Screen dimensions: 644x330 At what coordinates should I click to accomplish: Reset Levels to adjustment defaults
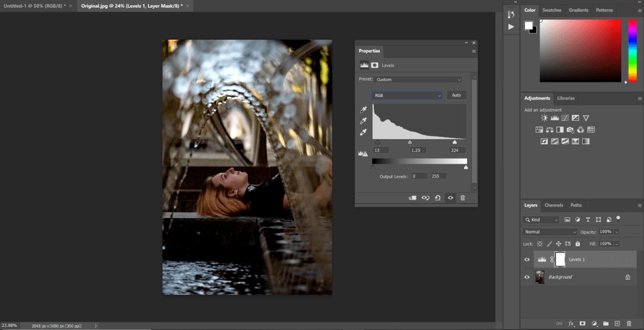tap(438, 198)
